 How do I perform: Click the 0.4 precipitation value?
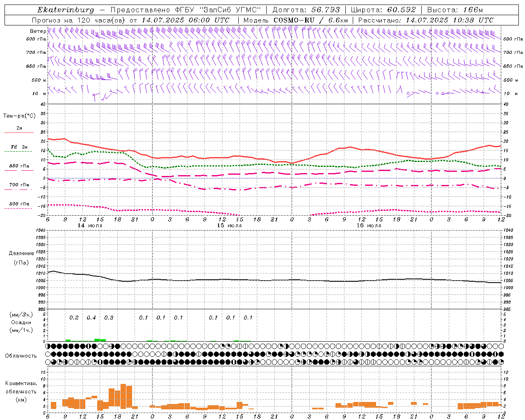coord(91,318)
